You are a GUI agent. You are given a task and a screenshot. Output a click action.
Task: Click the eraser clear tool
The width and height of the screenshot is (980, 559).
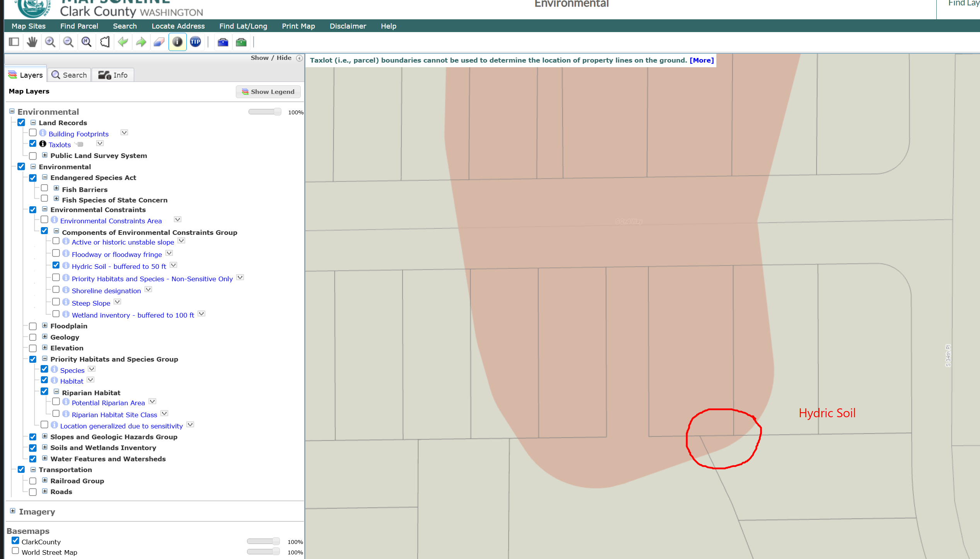[x=159, y=42]
